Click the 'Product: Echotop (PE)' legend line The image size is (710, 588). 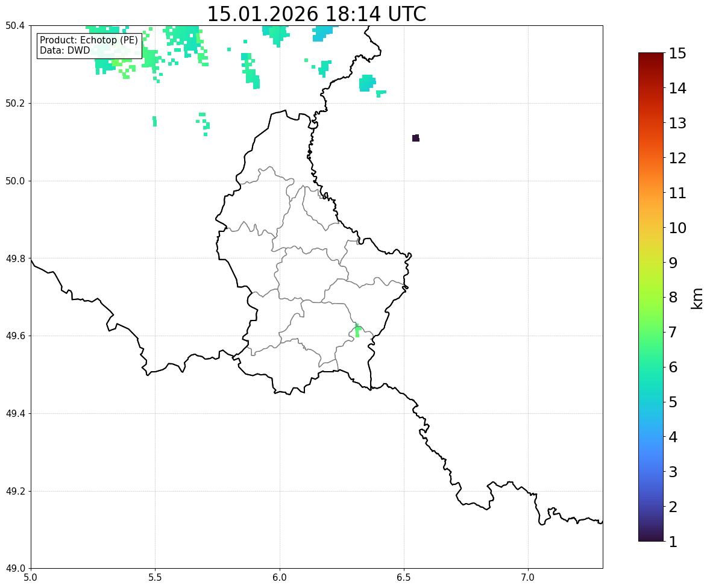(89, 40)
